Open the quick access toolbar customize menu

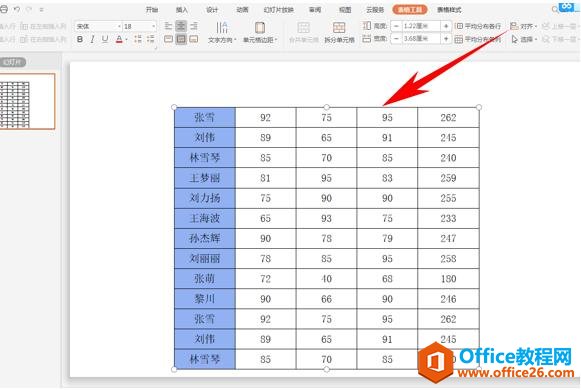42,10
